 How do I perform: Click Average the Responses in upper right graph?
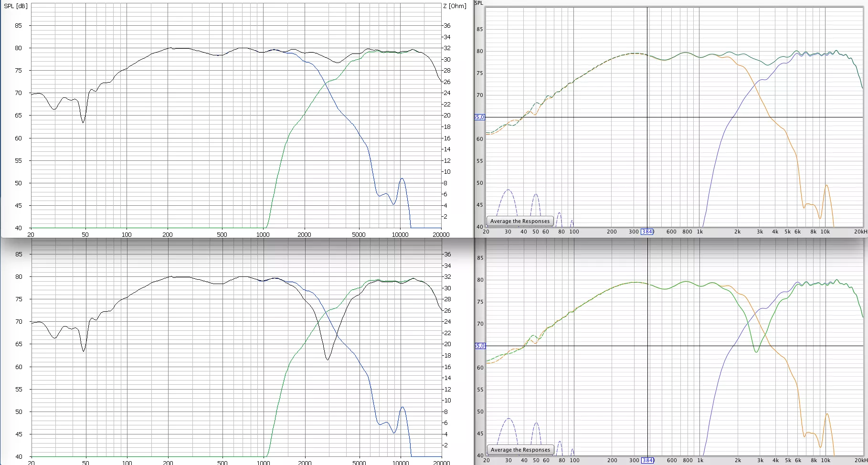pyautogui.click(x=520, y=221)
